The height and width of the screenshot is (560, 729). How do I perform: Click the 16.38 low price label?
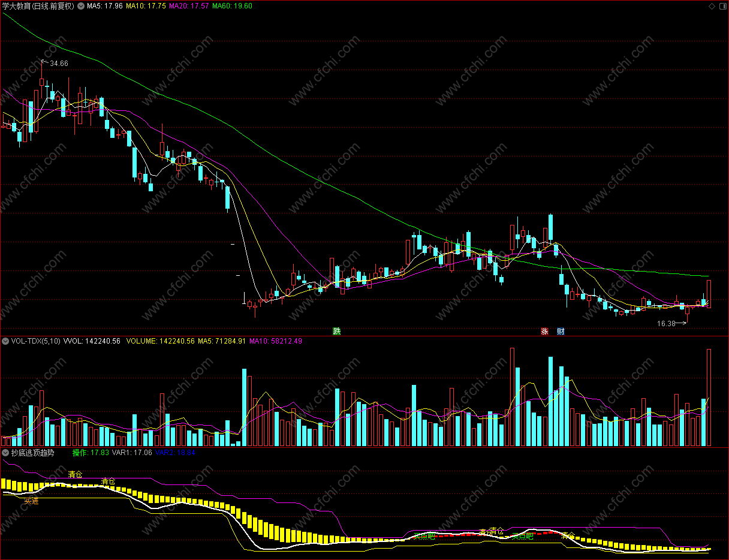(x=666, y=323)
